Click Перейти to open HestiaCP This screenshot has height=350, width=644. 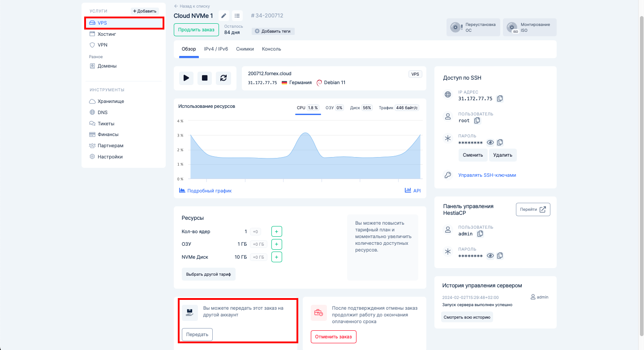[533, 209]
